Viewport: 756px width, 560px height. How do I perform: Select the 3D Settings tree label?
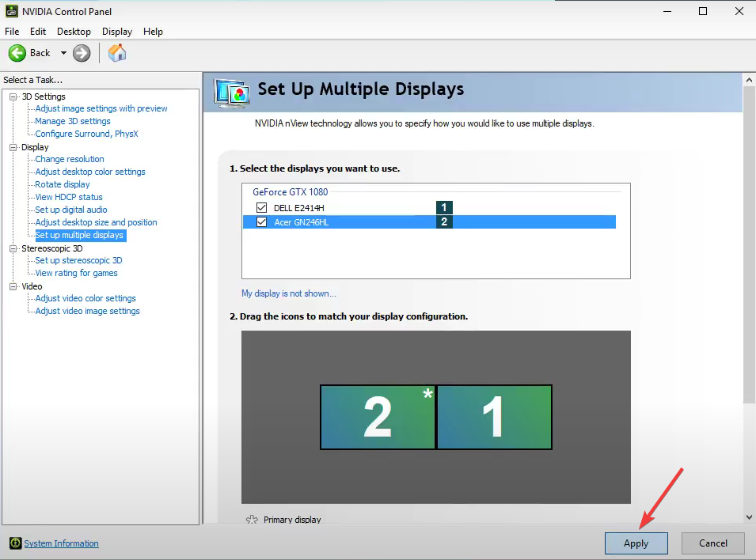[44, 96]
